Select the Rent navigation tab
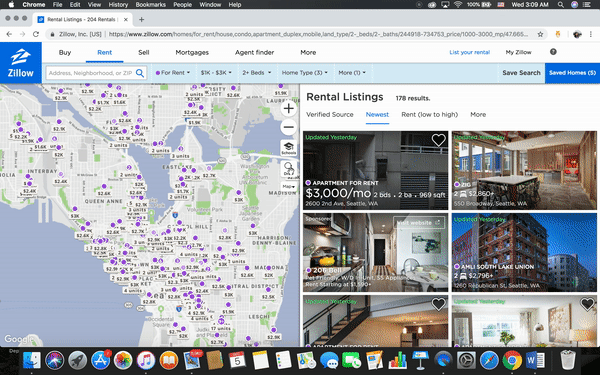 coord(104,52)
